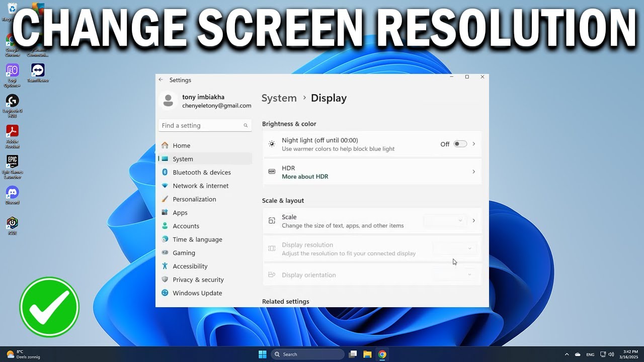Click the System breadcrumb link
Screen dimensions: 644x362
279,98
